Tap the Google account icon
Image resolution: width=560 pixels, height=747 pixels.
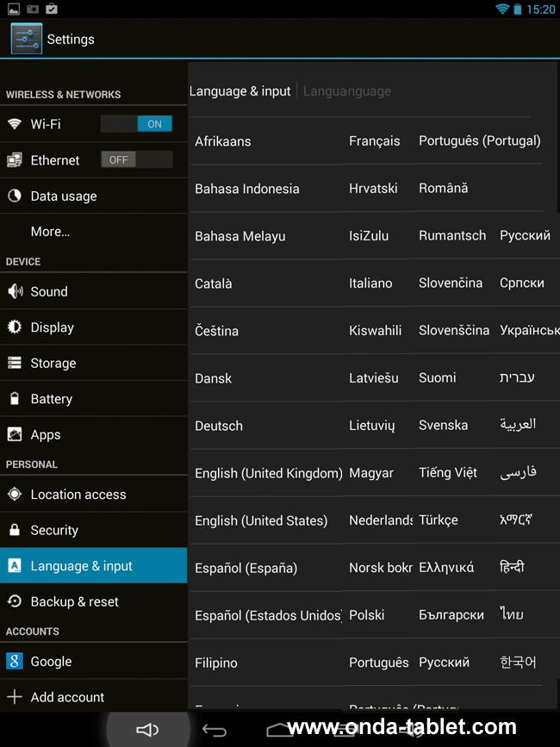15,661
